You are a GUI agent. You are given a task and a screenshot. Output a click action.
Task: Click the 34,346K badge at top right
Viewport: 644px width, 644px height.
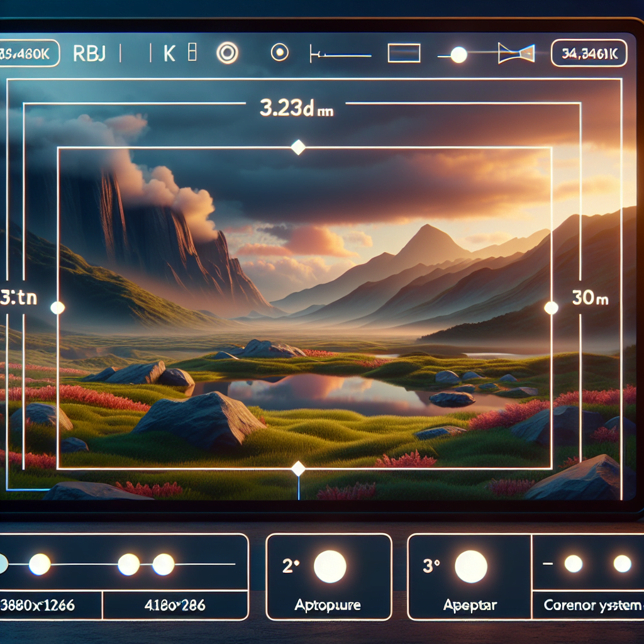point(591,53)
